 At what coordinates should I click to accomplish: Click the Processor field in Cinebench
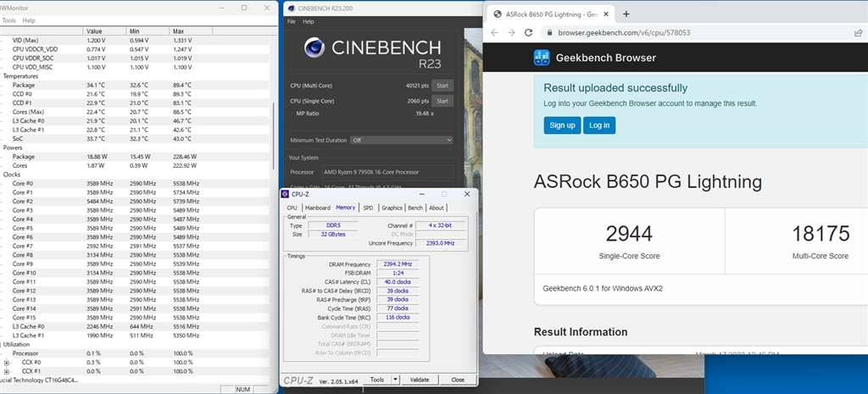pos(387,172)
